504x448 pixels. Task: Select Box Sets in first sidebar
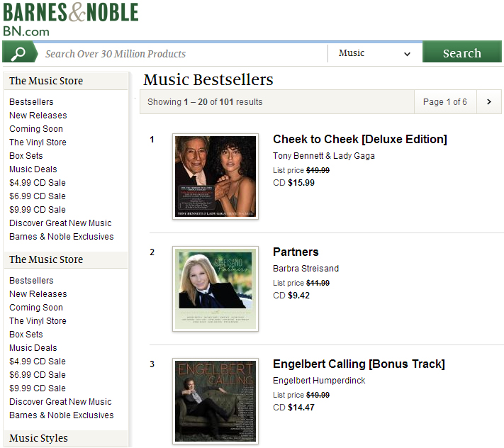pyautogui.click(x=26, y=156)
